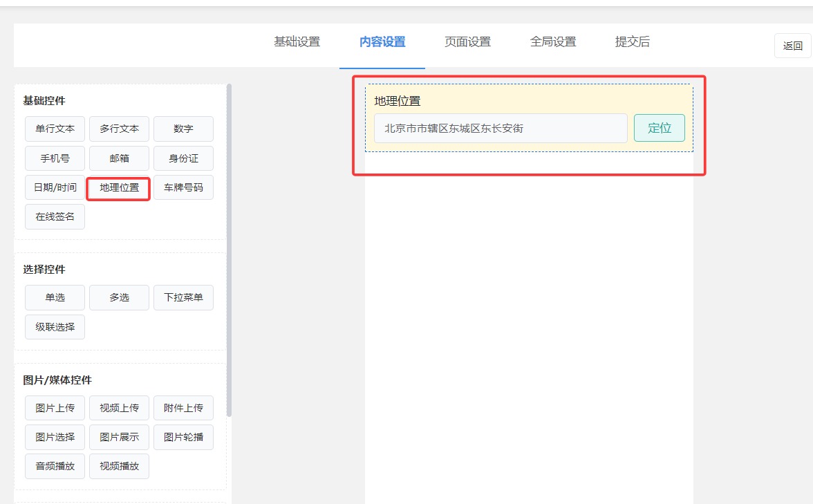Add the 级联选择 cascade select control
This screenshot has height=504, width=813.
55,326
